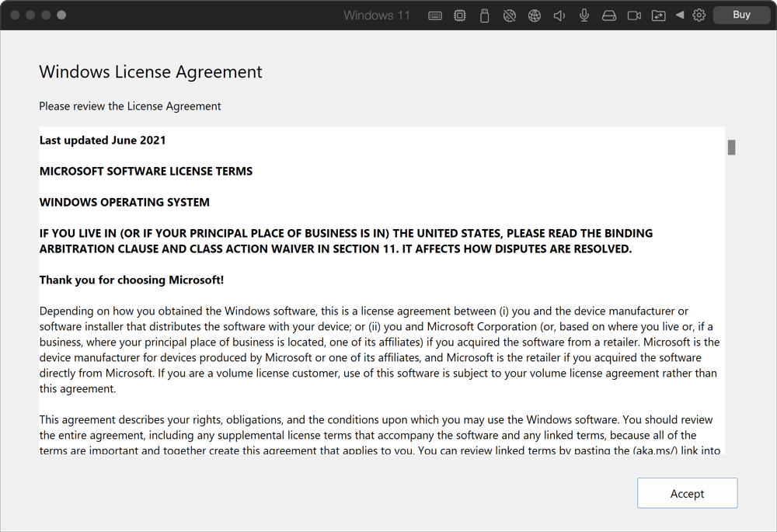The image size is (777, 532).
Task: Click the video camera icon
Action: (x=634, y=16)
